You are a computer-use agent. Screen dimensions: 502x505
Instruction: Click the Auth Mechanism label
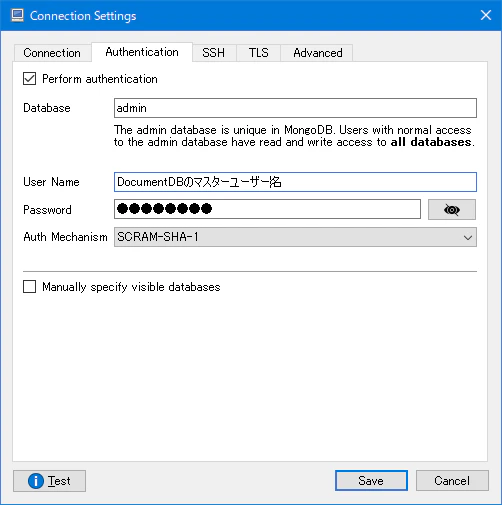(x=65, y=237)
